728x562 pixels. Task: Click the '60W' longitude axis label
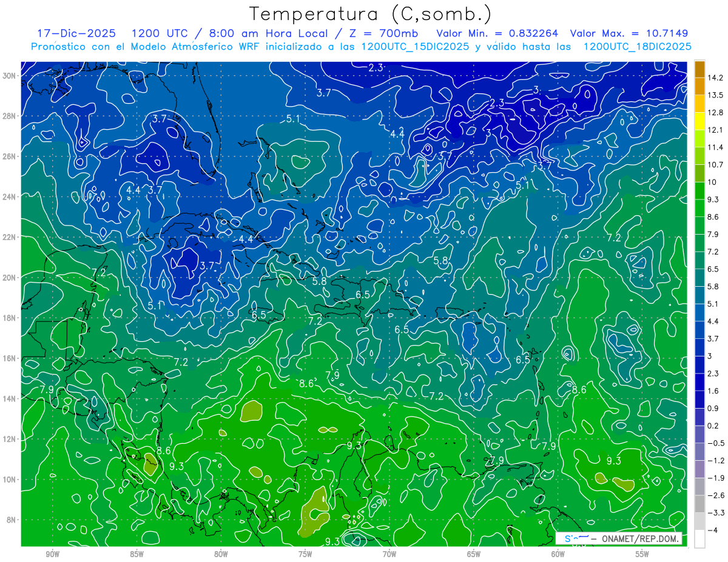point(558,554)
